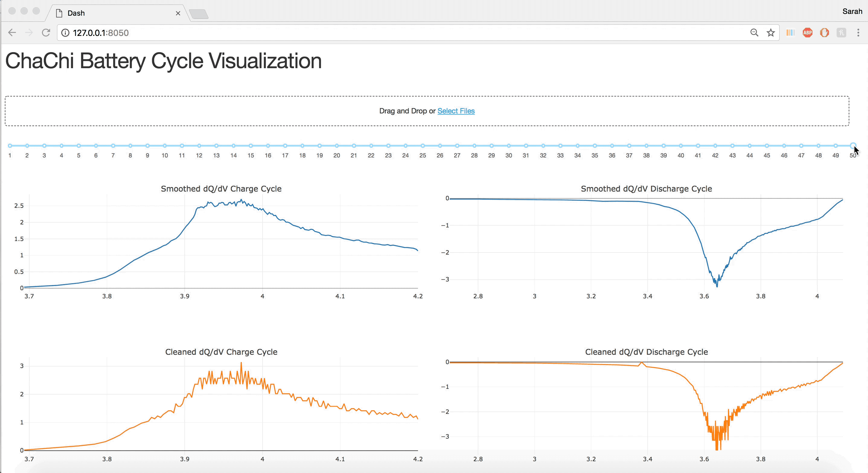
Task: Open the zoom magnifier icon in address bar
Action: pos(754,33)
